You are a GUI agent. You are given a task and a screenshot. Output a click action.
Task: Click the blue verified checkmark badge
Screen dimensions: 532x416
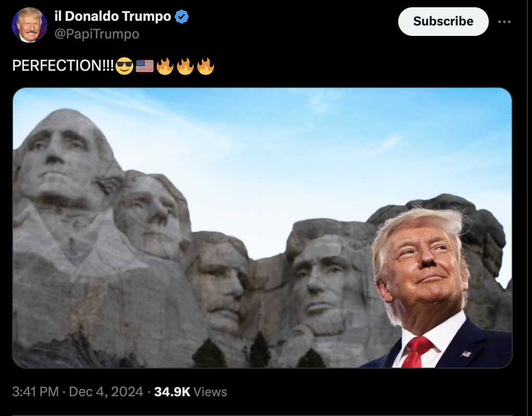pos(182,16)
